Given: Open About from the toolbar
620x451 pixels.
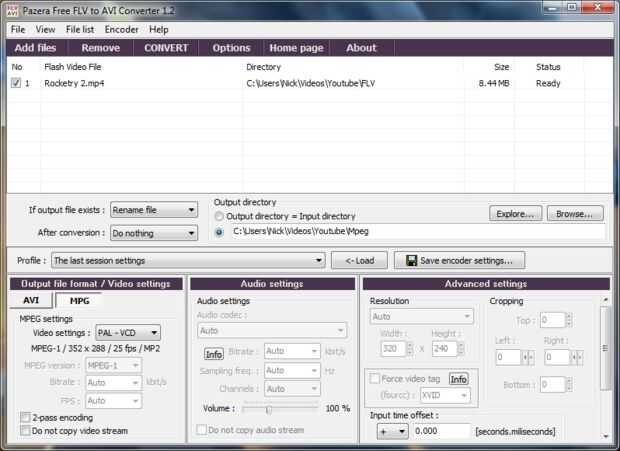Looking at the screenshot, I should (x=361, y=48).
